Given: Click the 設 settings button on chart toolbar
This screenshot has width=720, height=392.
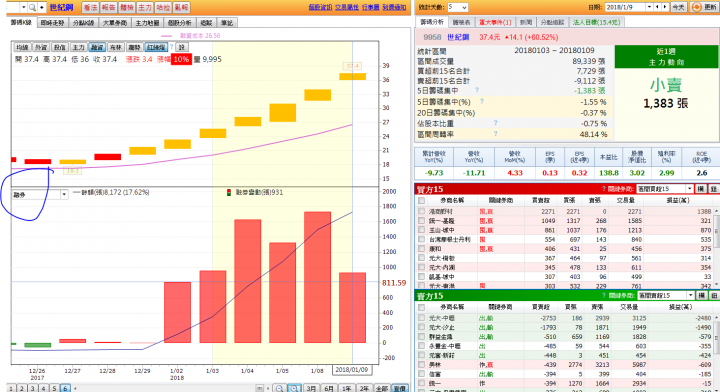Looking at the screenshot, I should [182, 47].
